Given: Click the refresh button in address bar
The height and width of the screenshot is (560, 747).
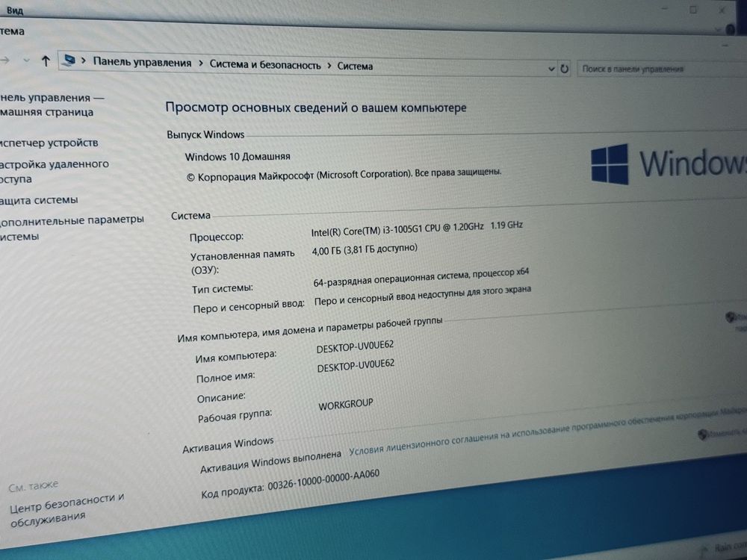Looking at the screenshot, I should (564, 69).
